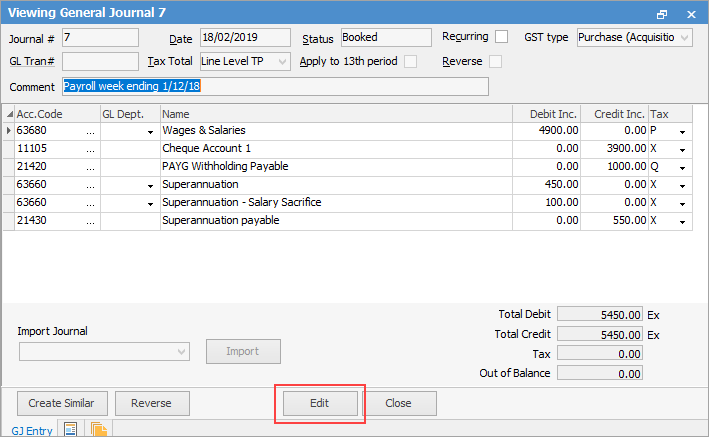Viewport: 709px width, 437px height.
Task: Open account lookup ellipsis for code 63680
Action: (x=90, y=131)
